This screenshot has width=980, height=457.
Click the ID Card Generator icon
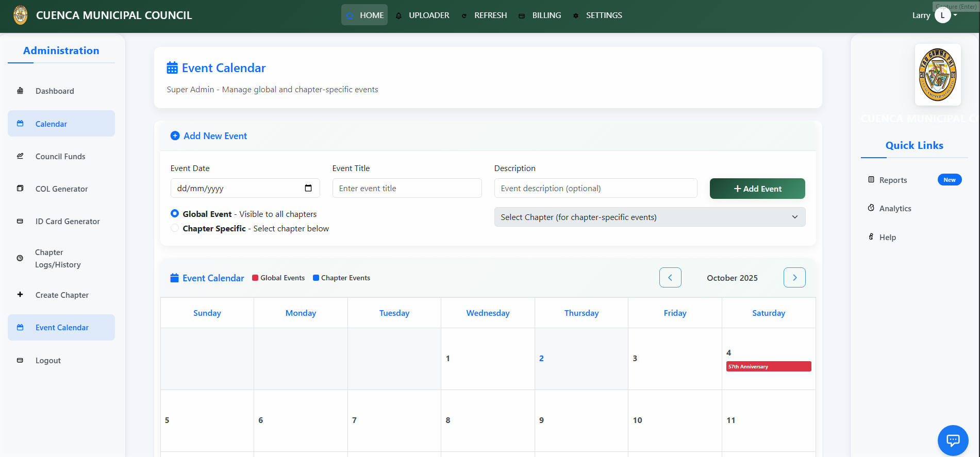click(20, 221)
